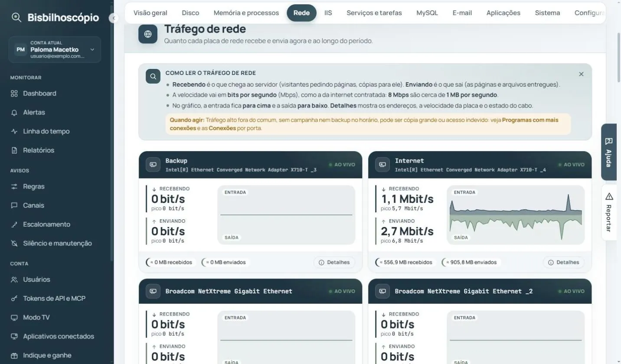The width and height of the screenshot is (621, 364).
Task: Open the Serviços e tarefas tab
Action: (374, 13)
